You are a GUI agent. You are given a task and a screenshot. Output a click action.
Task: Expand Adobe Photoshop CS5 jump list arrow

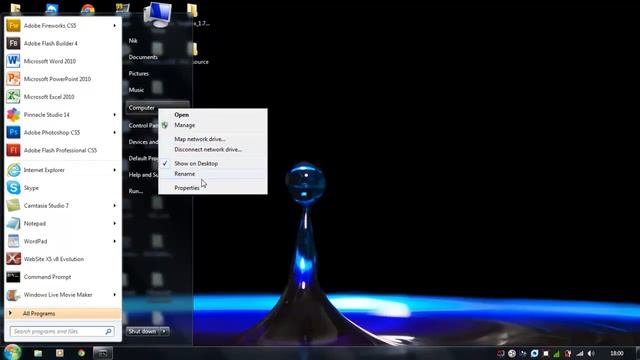pyautogui.click(x=114, y=132)
